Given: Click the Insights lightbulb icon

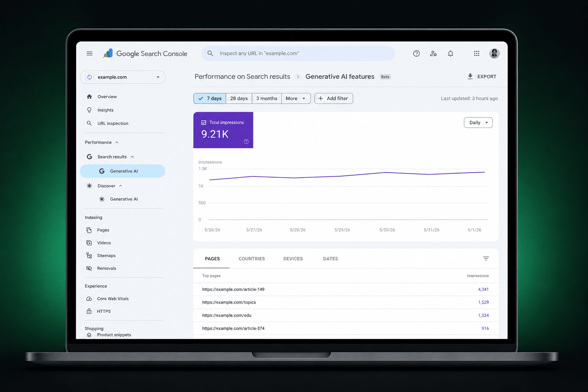Looking at the screenshot, I should point(89,110).
